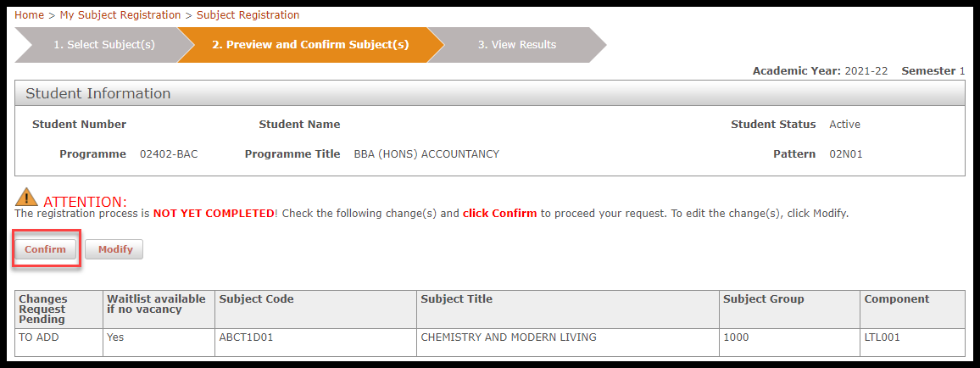Viewport: 980px width, 368px height.
Task: Click the Modify button
Action: point(114,249)
